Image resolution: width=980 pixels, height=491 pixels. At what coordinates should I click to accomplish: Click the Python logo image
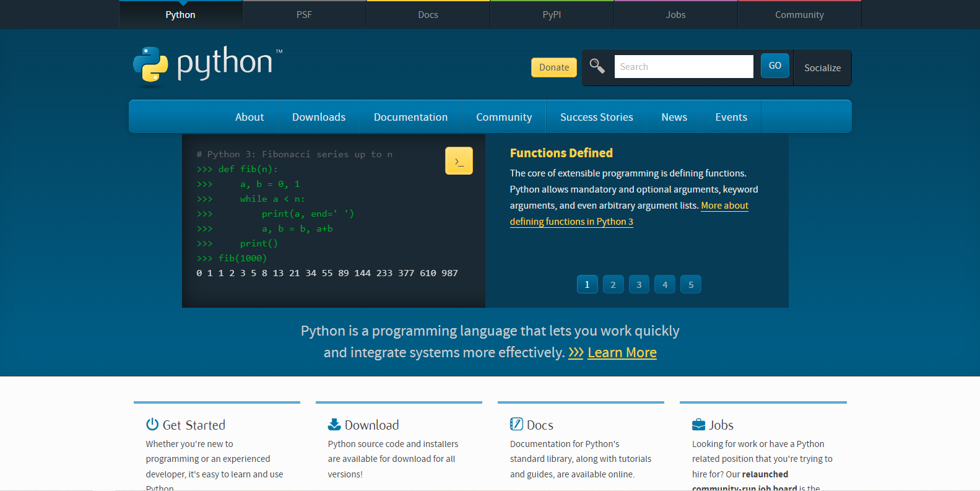pyautogui.click(x=207, y=65)
